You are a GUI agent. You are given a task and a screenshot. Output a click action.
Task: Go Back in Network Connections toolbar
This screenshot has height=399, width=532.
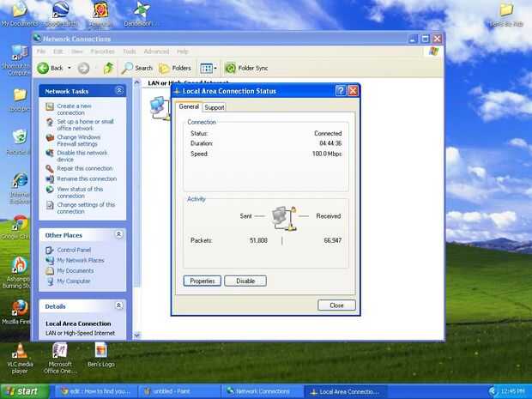tap(51, 68)
